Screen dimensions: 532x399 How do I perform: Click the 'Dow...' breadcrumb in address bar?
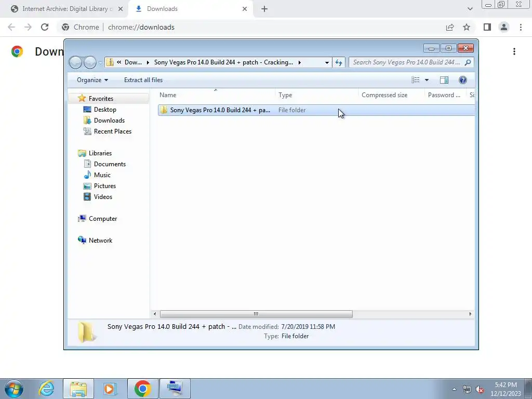tap(133, 62)
